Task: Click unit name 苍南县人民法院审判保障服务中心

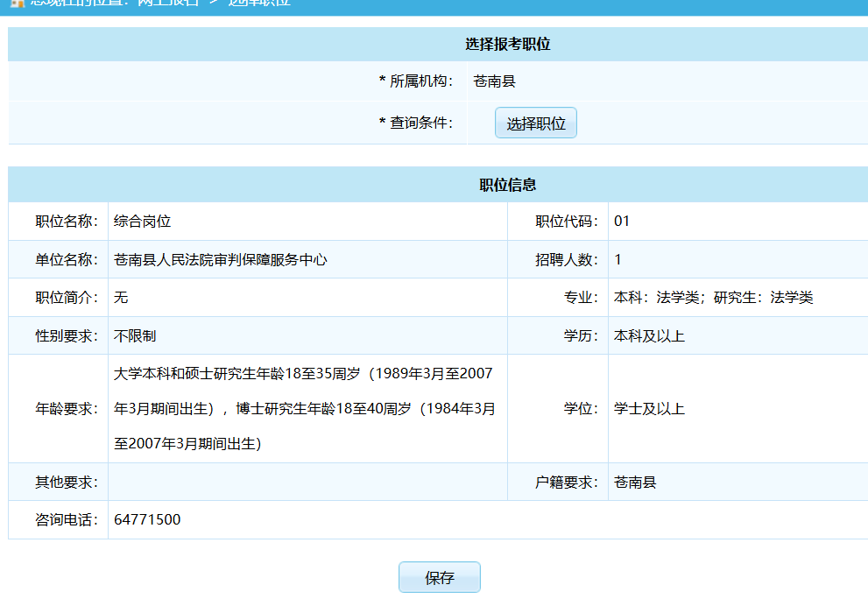Action: pos(220,260)
